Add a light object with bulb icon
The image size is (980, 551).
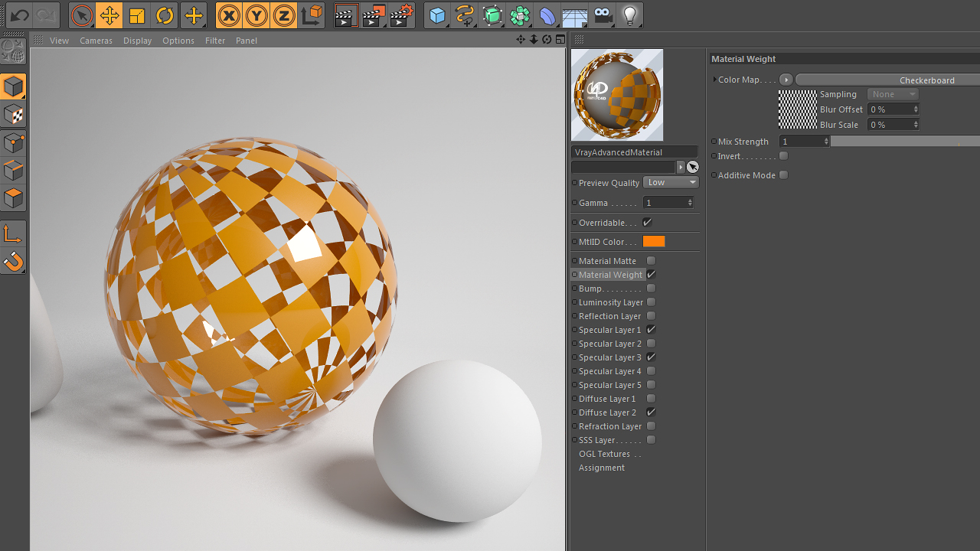pyautogui.click(x=629, y=15)
